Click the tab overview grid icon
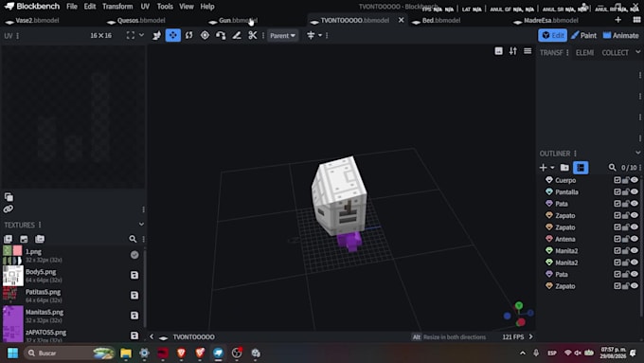Screen dimensions: 644x363 click(x=636, y=20)
